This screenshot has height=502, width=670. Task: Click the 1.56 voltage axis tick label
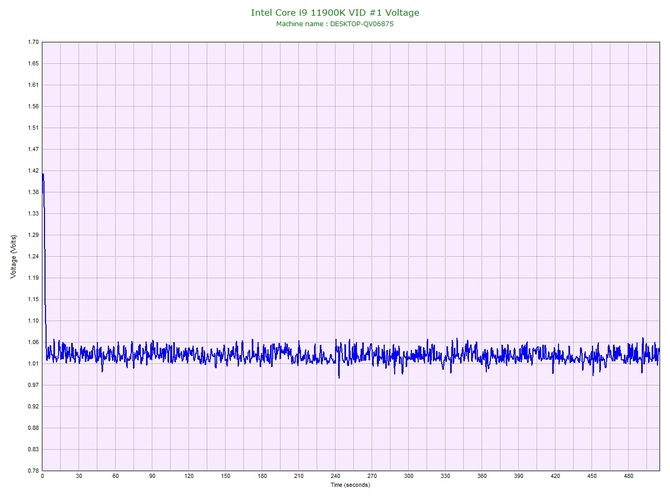point(33,106)
